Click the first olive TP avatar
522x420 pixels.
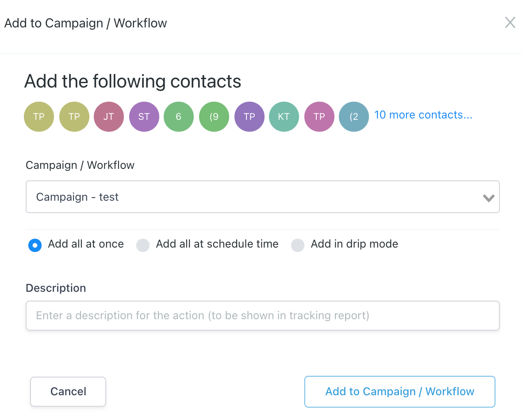coord(39,117)
